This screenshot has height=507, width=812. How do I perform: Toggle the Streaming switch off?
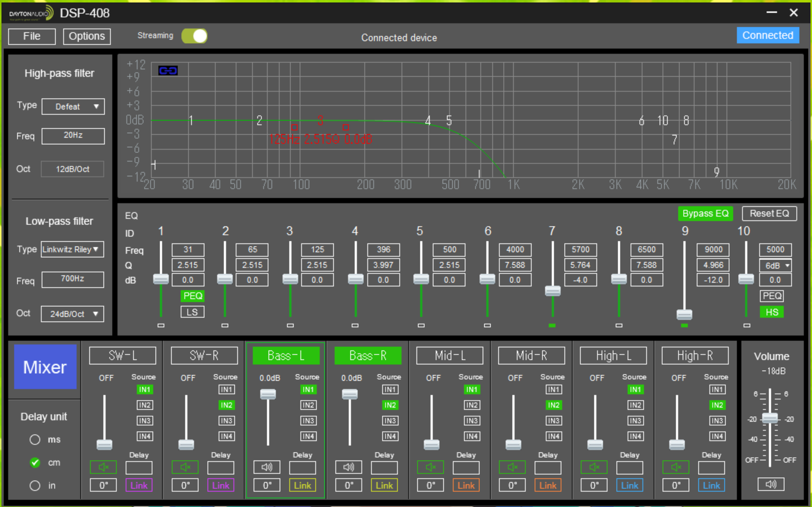194,36
